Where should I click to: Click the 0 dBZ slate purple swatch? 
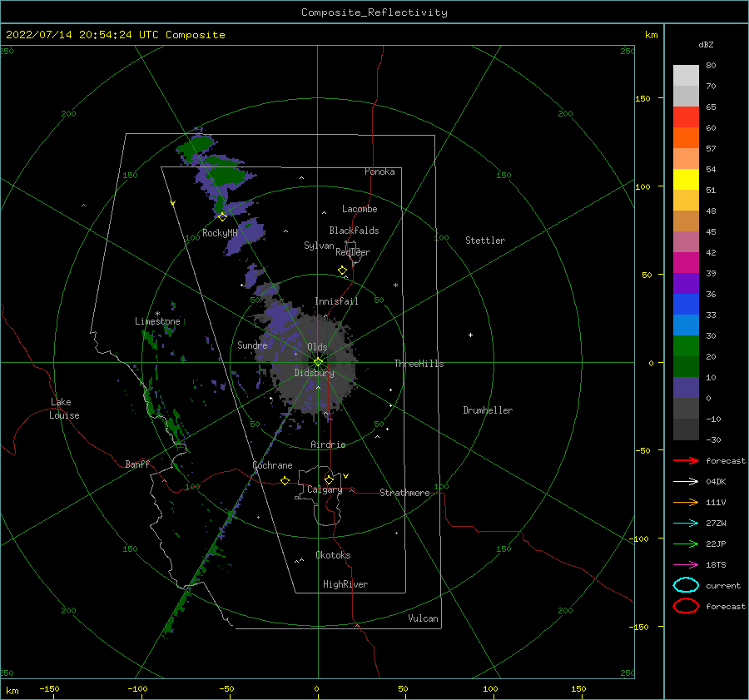click(686, 388)
